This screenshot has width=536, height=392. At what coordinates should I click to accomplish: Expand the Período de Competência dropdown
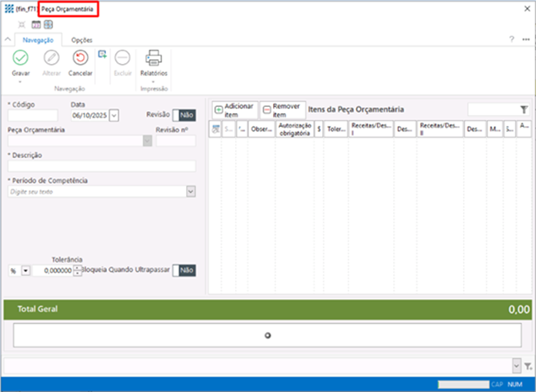click(190, 191)
